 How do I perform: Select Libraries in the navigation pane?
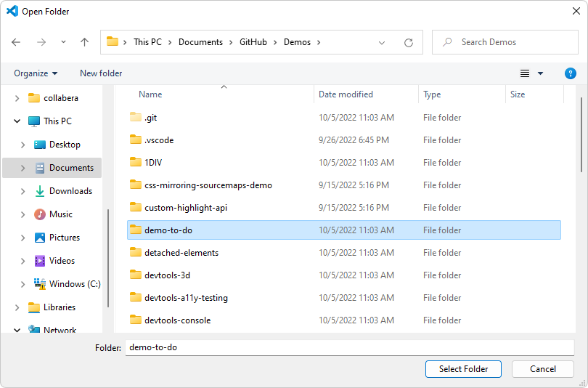pos(60,307)
